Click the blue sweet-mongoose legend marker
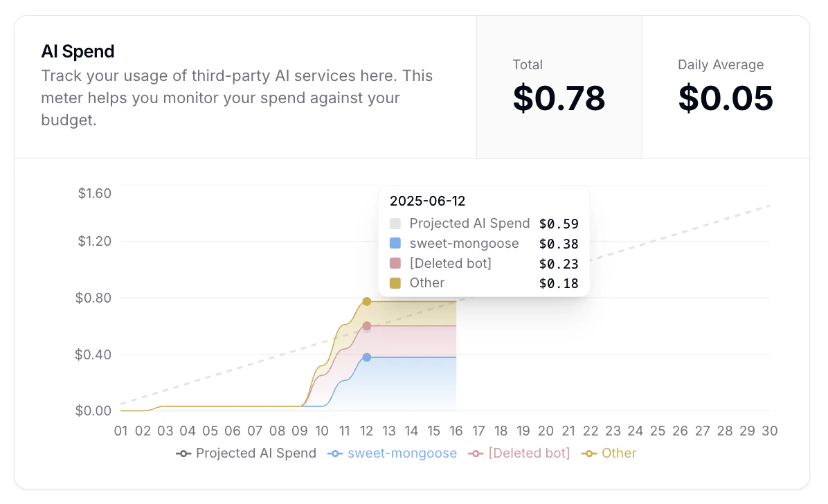This screenshot has width=828, height=504. [334, 453]
